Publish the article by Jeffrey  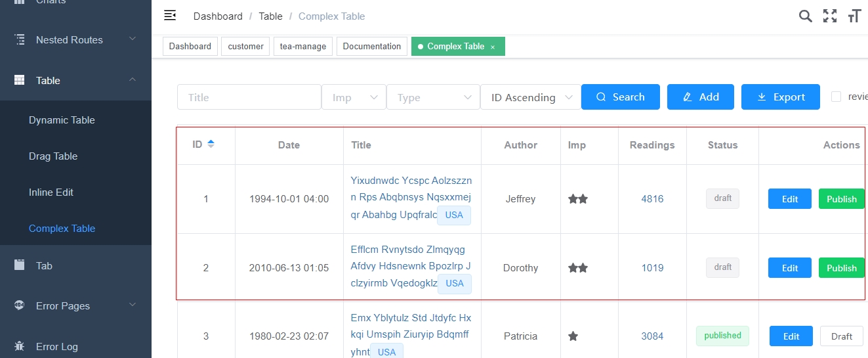click(x=841, y=199)
